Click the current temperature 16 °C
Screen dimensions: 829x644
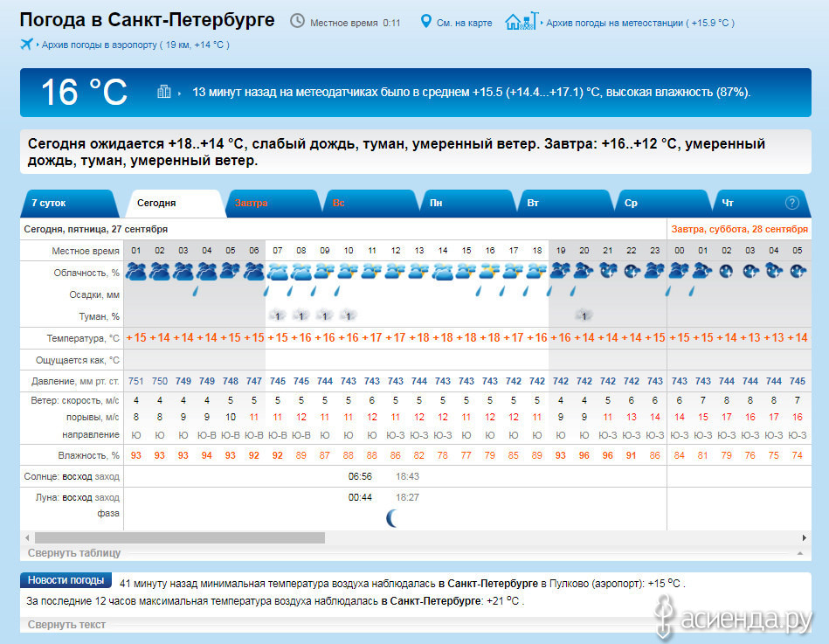(x=84, y=92)
